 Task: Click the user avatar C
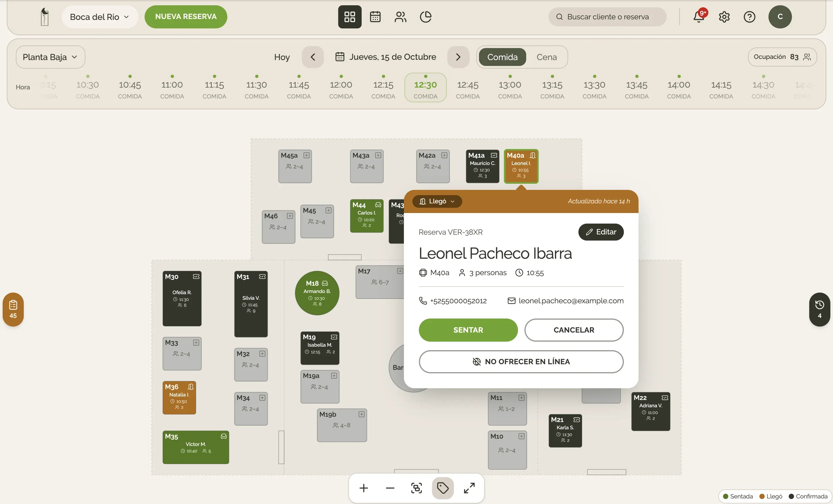pyautogui.click(x=780, y=16)
